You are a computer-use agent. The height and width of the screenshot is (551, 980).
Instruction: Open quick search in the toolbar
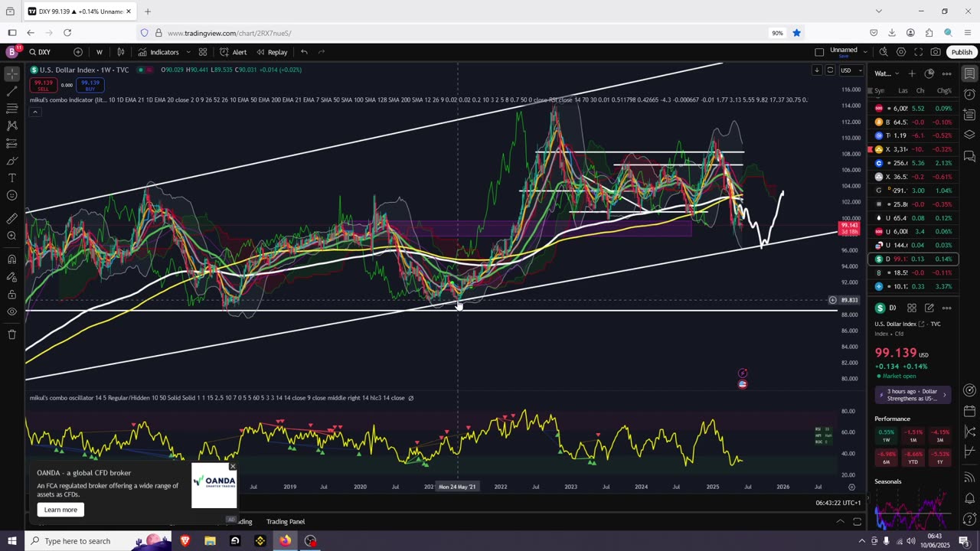click(884, 52)
